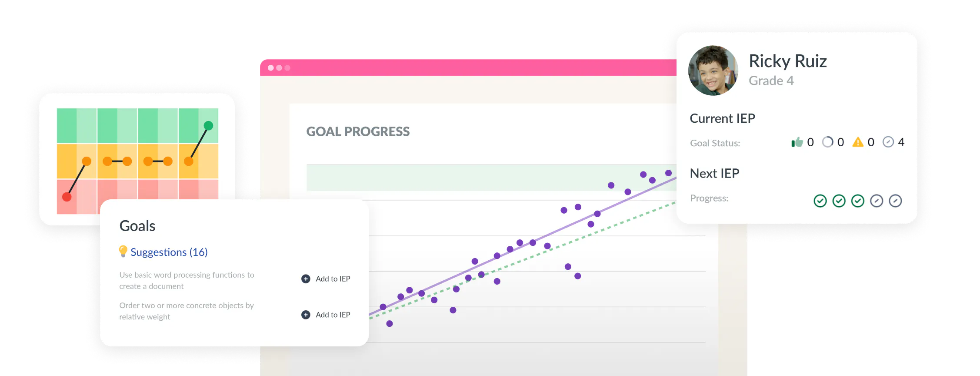The width and height of the screenshot is (980, 376).
Task: Click the second green progress checkmark
Action: pyautogui.click(x=839, y=201)
